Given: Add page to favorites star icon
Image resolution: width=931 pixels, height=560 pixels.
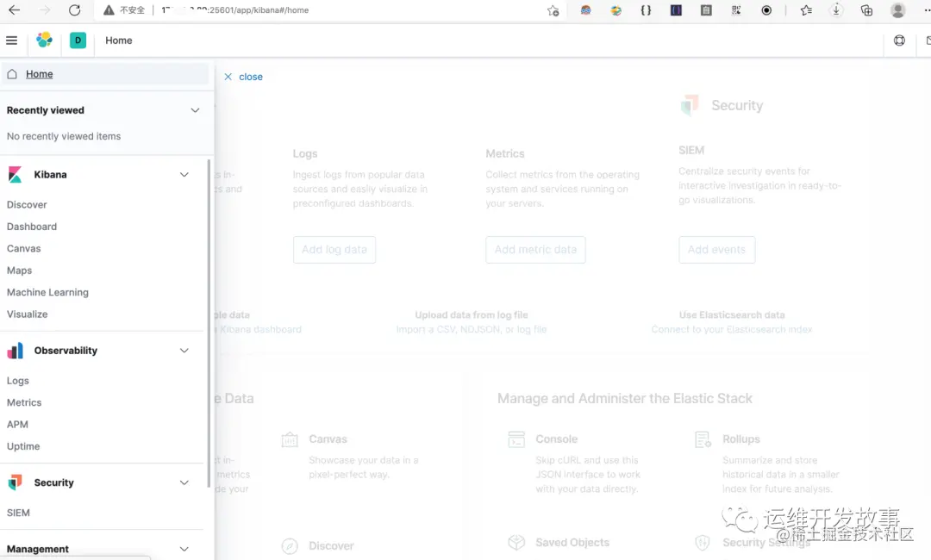Looking at the screenshot, I should click(553, 10).
